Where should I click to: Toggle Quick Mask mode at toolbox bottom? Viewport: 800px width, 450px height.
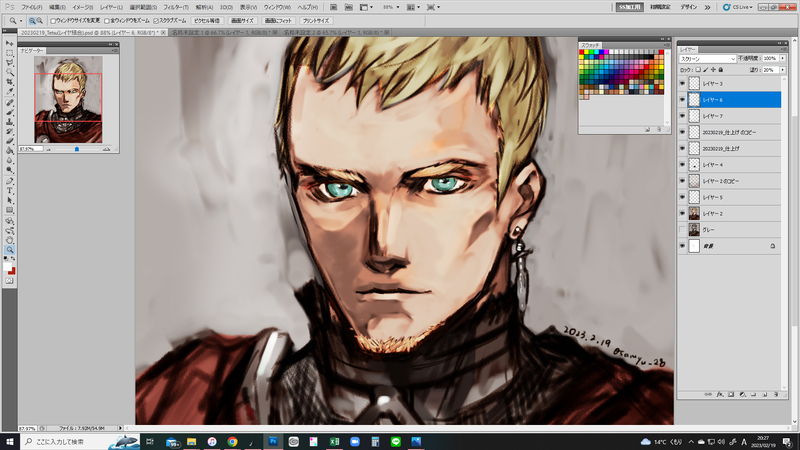(x=10, y=281)
